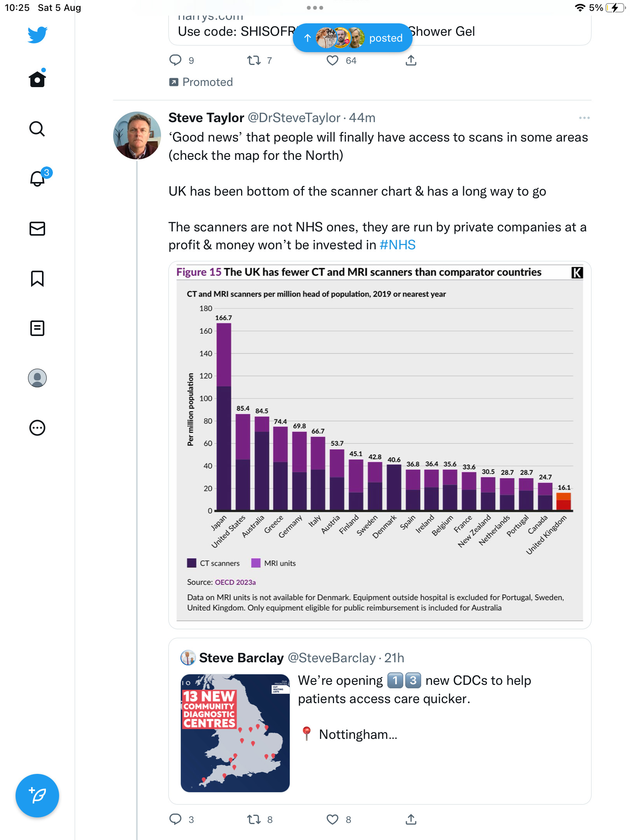Viewport: 630px width, 840px height.
Task: Open the #NHS hashtag link
Action: (397, 245)
